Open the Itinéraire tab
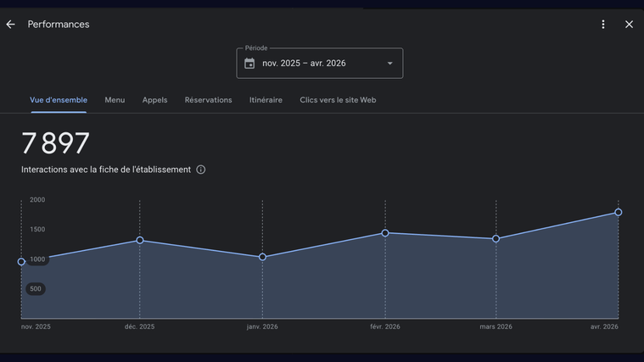Screen dimensions: 644x362 point(266,100)
